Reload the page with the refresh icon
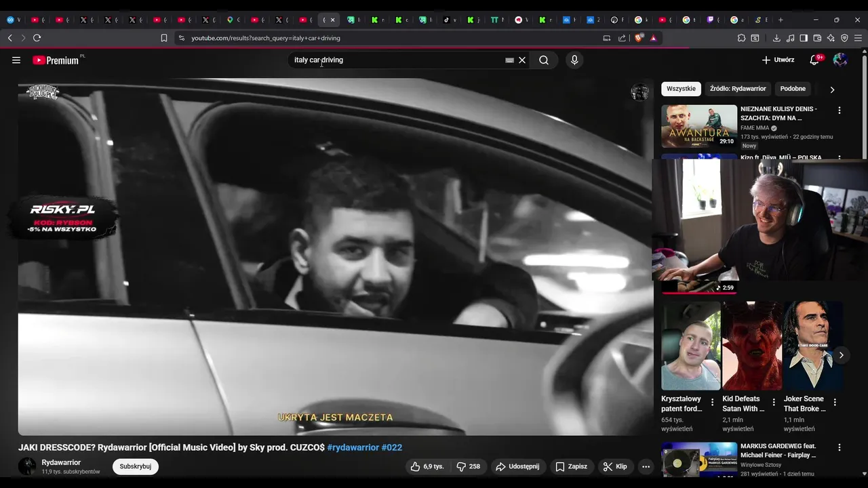This screenshot has height=488, width=868. 37,38
